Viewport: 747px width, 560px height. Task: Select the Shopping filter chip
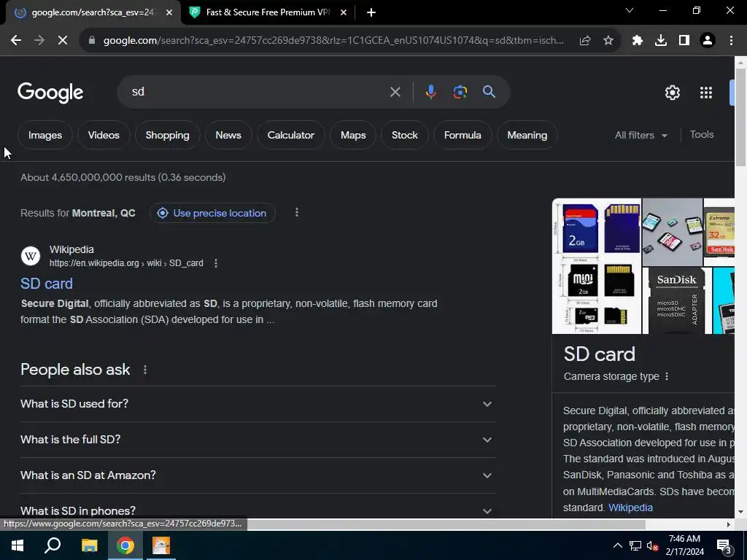(x=167, y=135)
